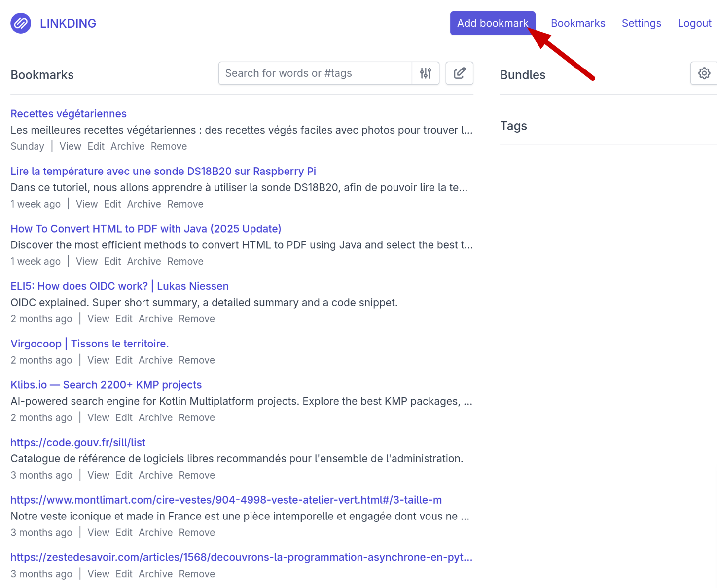View details of the montlimart.com bookmark
This screenshot has height=588, width=717.
(x=99, y=533)
